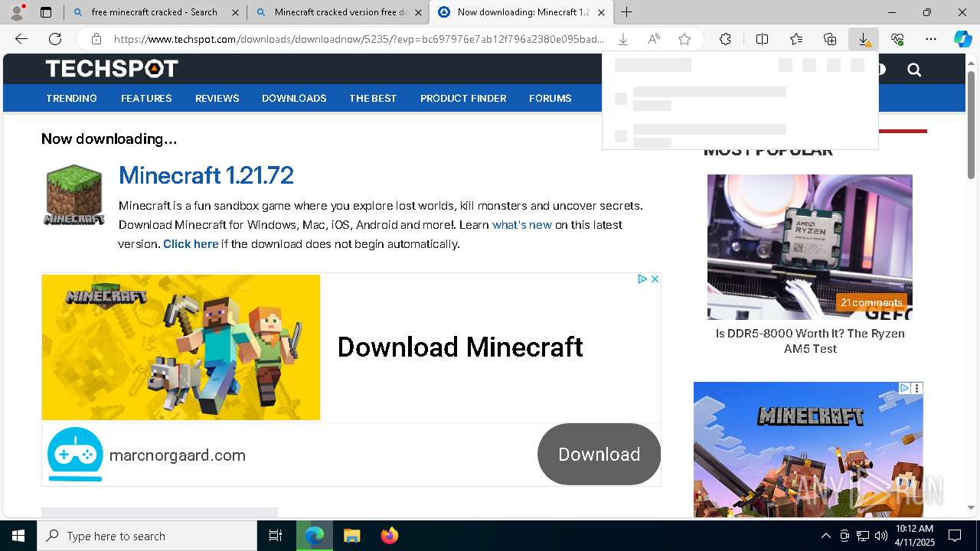Image resolution: width=980 pixels, height=551 pixels.
Task: Open Task View on taskbar
Action: click(276, 536)
